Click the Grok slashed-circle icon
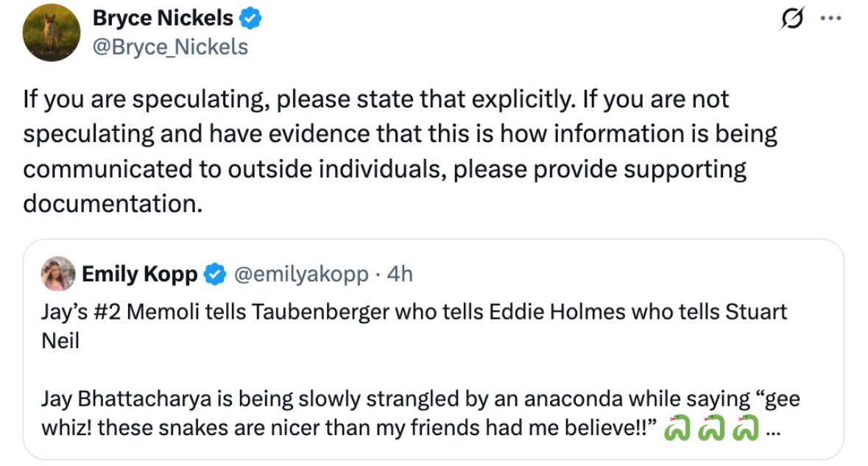Screen dimensions: 868x466 [792, 19]
